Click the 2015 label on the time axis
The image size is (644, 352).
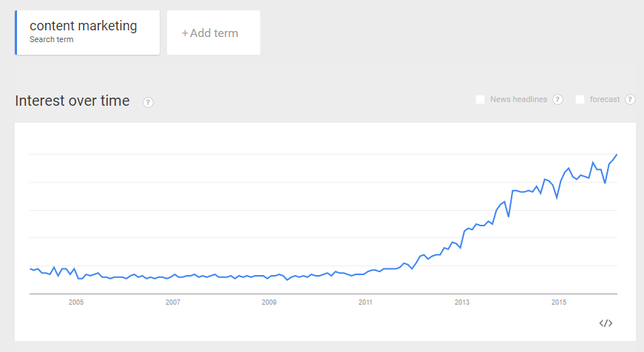tap(559, 302)
